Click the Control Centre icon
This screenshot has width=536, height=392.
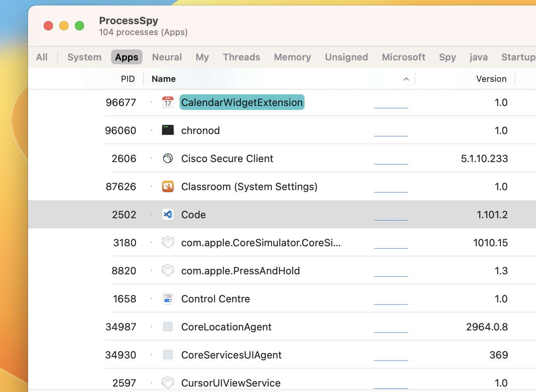tap(167, 298)
